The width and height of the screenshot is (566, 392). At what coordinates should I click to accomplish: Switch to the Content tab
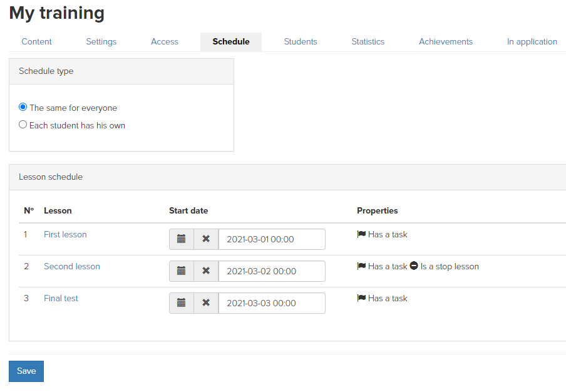(x=36, y=42)
